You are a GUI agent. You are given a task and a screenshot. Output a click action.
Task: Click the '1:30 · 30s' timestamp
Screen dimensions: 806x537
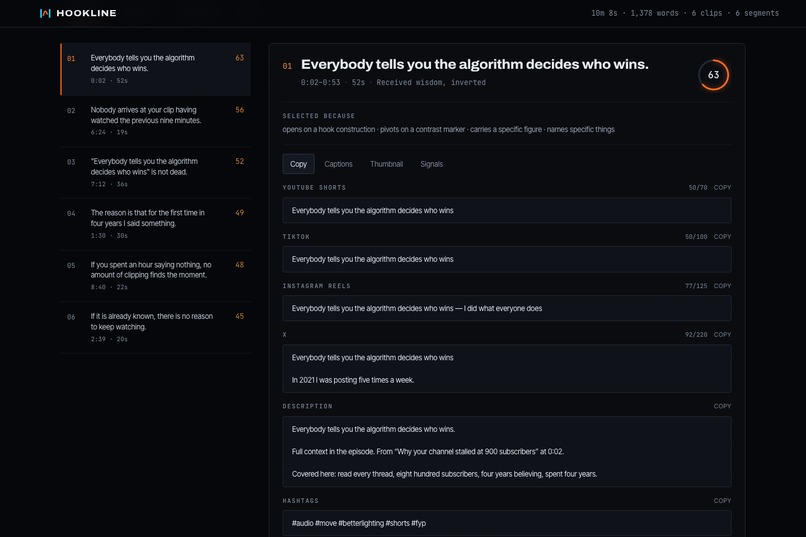[x=109, y=236]
